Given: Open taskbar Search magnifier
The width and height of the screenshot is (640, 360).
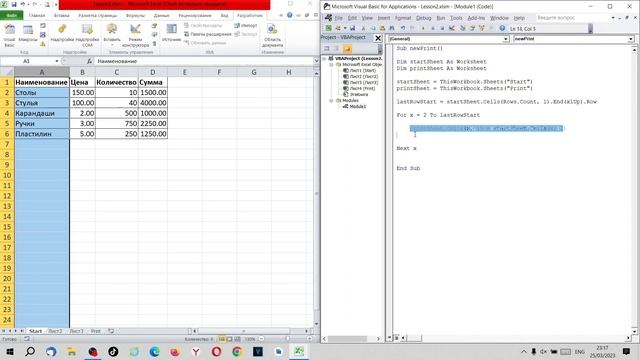Looking at the screenshot, I should point(30,351).
